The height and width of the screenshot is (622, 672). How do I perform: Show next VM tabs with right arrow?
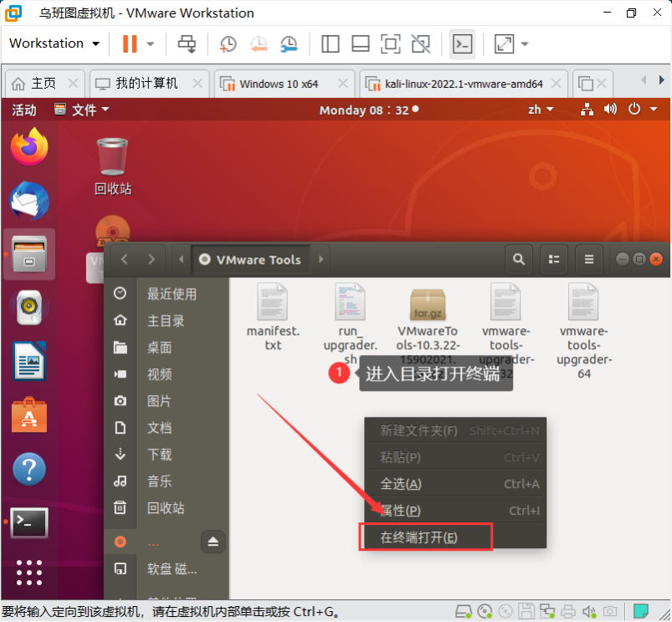(661, 80)
